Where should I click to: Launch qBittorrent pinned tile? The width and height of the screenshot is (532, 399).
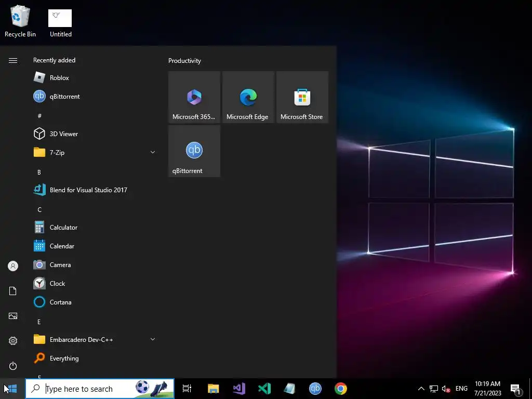(x=194, y=151)
